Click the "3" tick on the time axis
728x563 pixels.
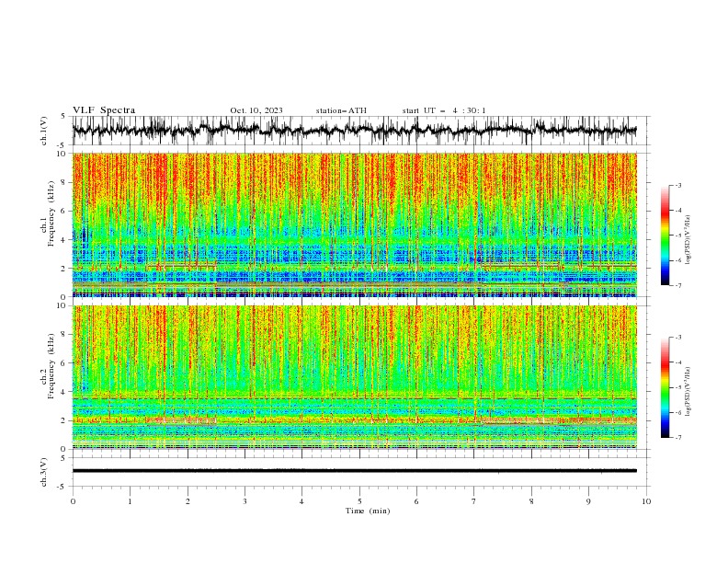(x=245, y=501)
